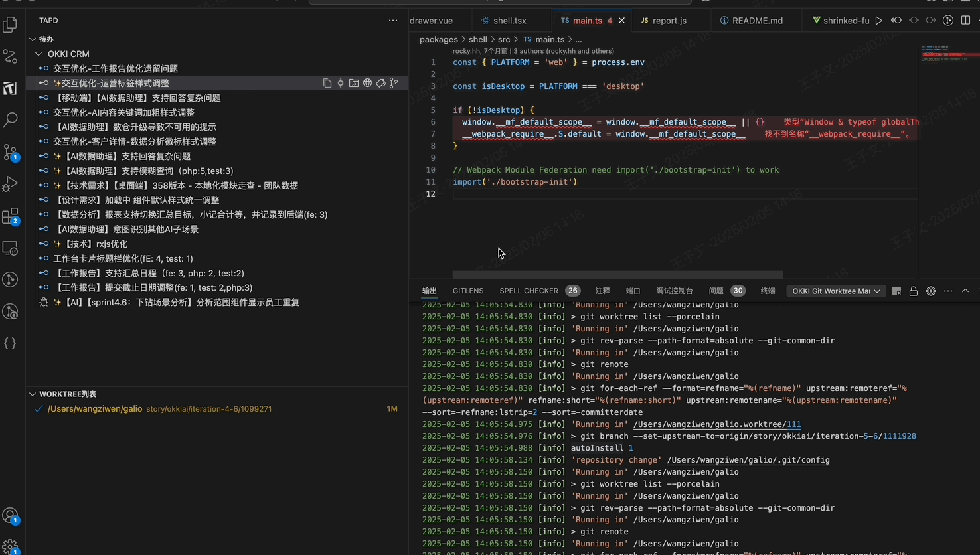This screenshot has width=980, height=555.
Task: Maximize the panel with the chevron-up icon
Action: [x=965, y=291]
